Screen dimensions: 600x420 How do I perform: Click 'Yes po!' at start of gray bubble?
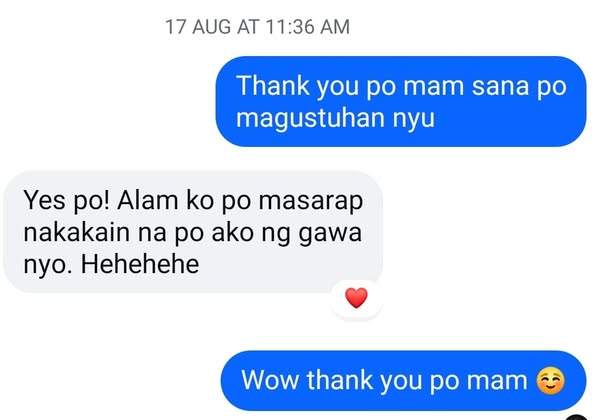pos(67,200)
